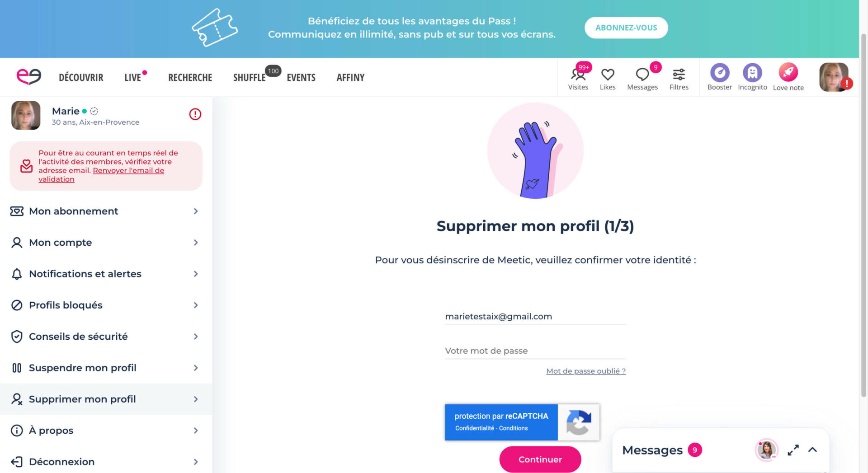Expand Mon abonnement section
The width and height of the screenshot is (868, 473).
pyautogui.click(x=106, y=211)
